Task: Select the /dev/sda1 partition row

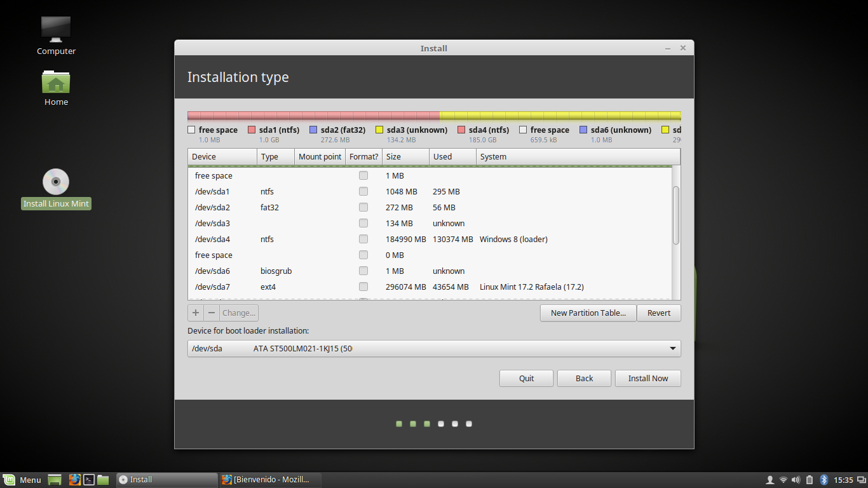Action: pos(430,191)
